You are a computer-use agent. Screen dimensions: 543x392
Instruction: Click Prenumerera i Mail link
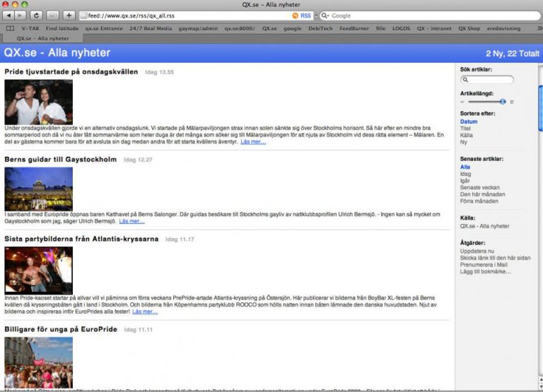coord(484,264)
